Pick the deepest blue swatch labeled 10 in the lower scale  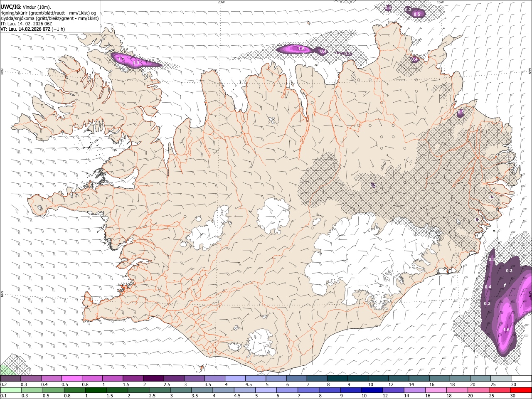pyautogui.click(x=372, y=390)
